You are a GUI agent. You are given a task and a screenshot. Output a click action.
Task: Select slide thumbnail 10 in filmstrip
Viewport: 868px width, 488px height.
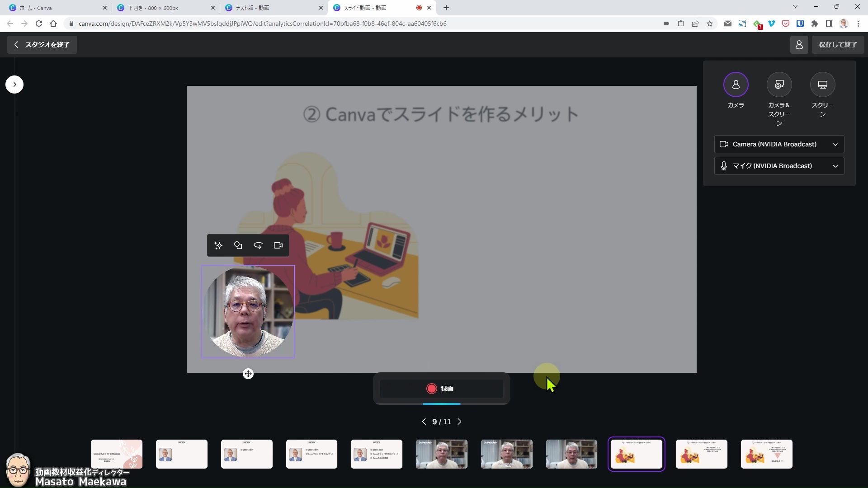702,454
